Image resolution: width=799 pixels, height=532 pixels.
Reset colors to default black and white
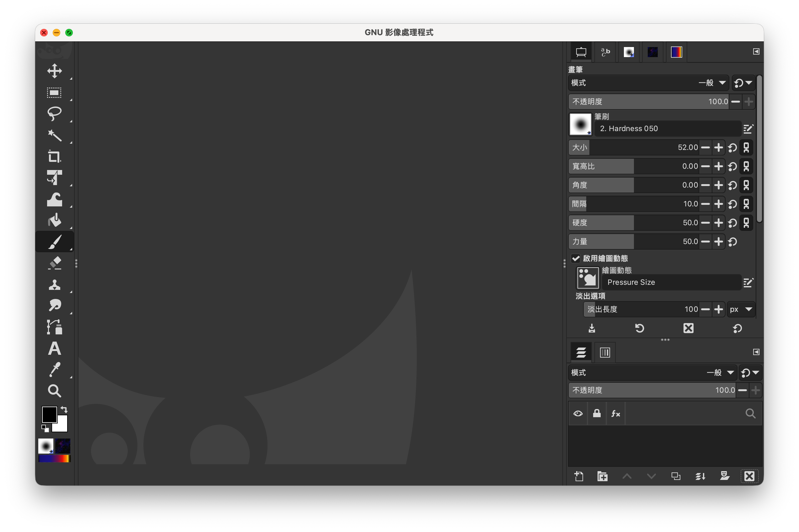45,428
